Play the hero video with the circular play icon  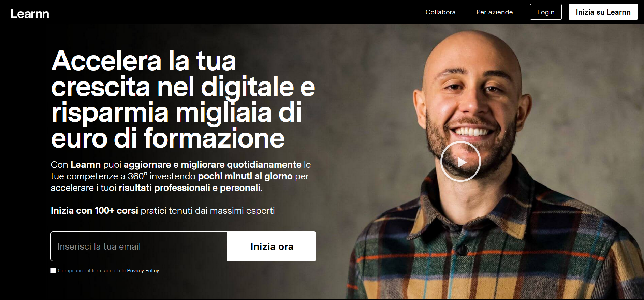pos(460,162)
